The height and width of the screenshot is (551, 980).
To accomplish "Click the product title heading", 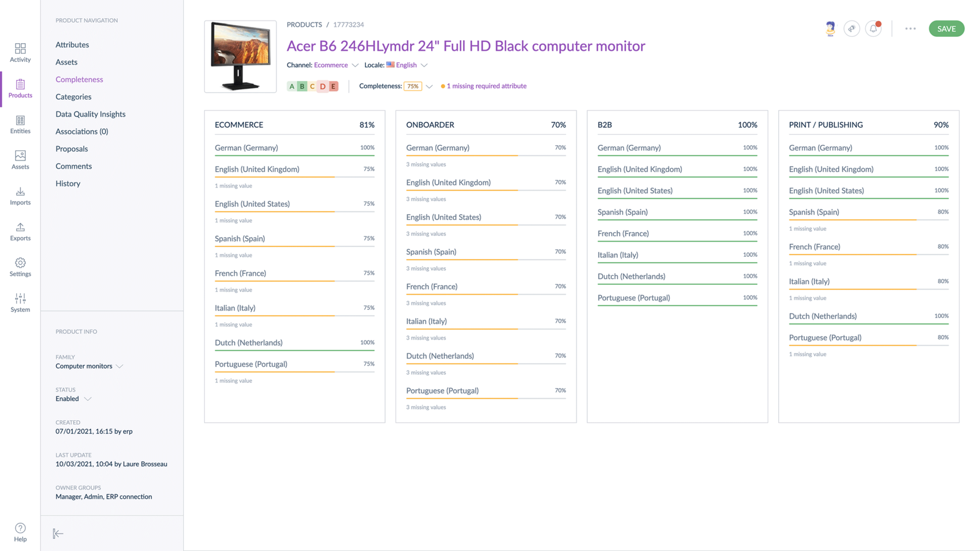I will click(x=466, y=46).
